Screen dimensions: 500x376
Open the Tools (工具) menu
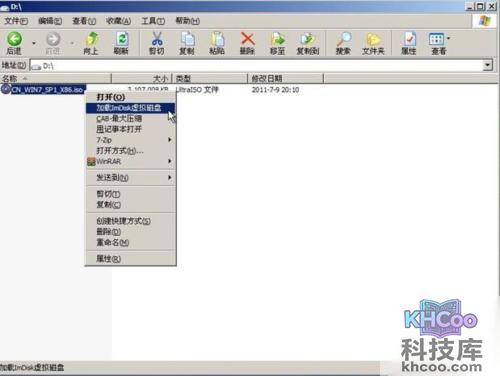click(x=153, y=21)
